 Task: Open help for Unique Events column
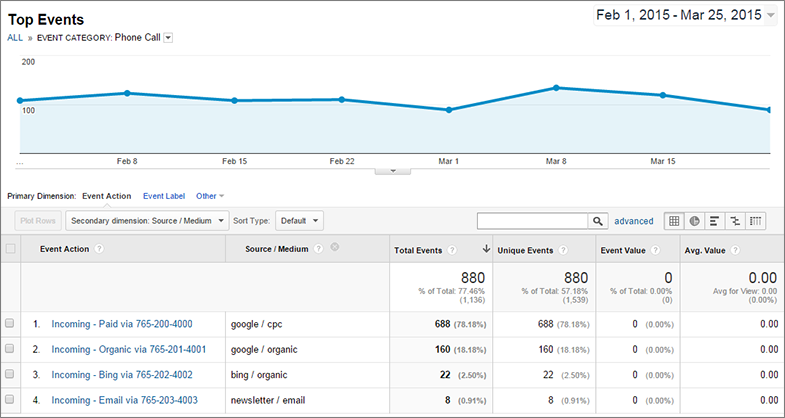tap(563, 250)
